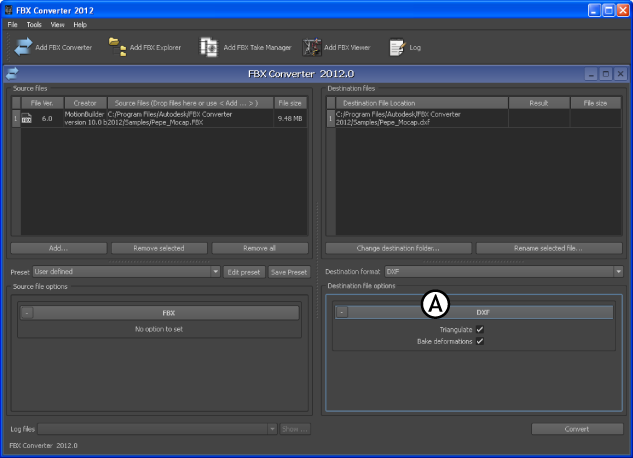The height and width of the screenshot is (458, 633).
Task: Open the View menu
Action: (57, 25)
